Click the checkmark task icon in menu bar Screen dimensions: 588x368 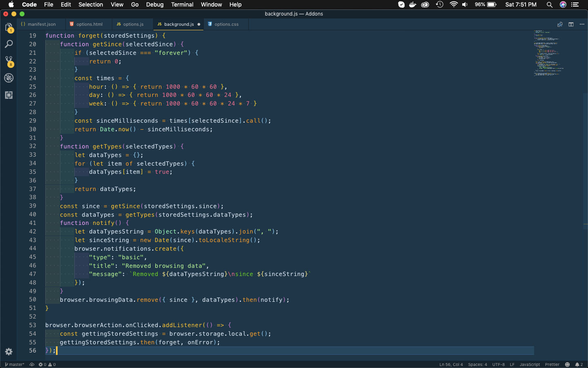[x=401, y=4]
